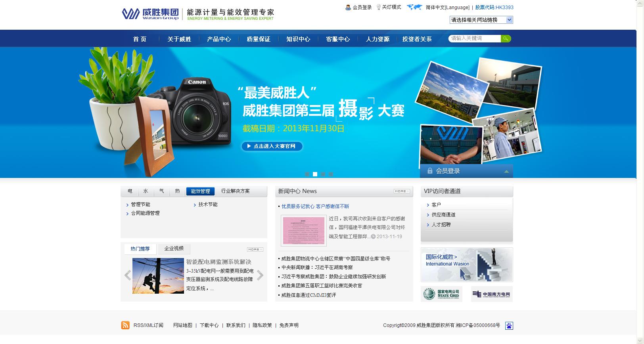
Task: Select the 电 product tab
Action: 130,191
